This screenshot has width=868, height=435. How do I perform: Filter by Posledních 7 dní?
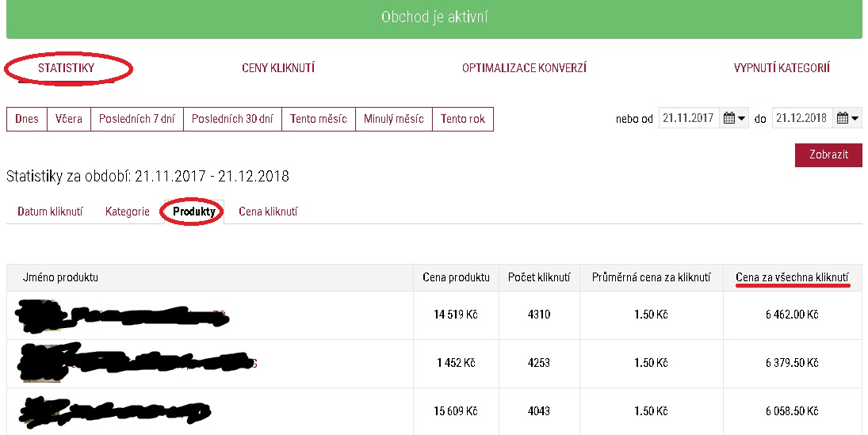point(137,119)
